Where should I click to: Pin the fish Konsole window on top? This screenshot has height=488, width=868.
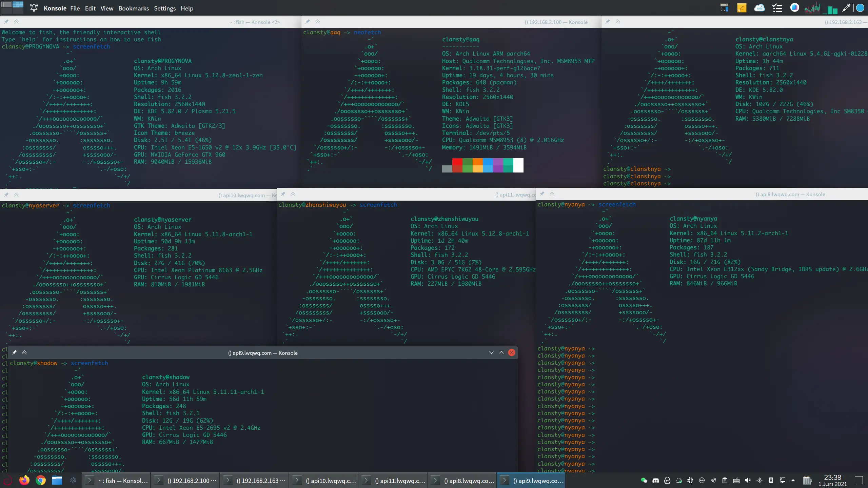6,21
